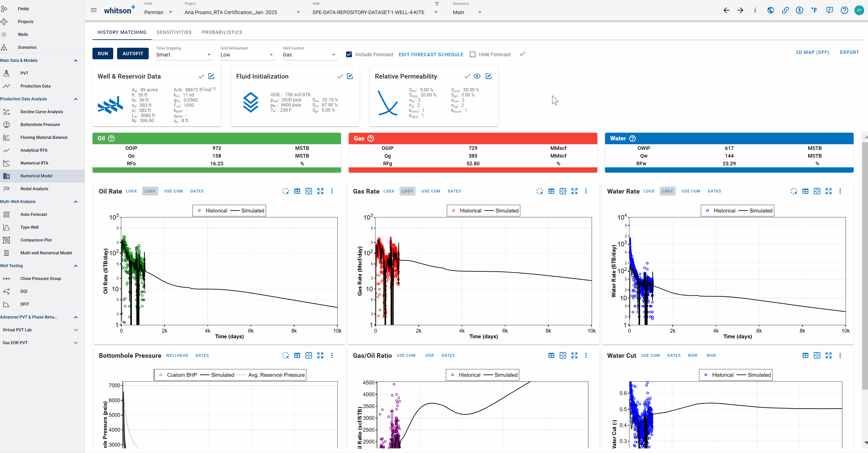
Task: Open the Well dropdown selector
Action: pyautogui.click(x=375, y=13)
